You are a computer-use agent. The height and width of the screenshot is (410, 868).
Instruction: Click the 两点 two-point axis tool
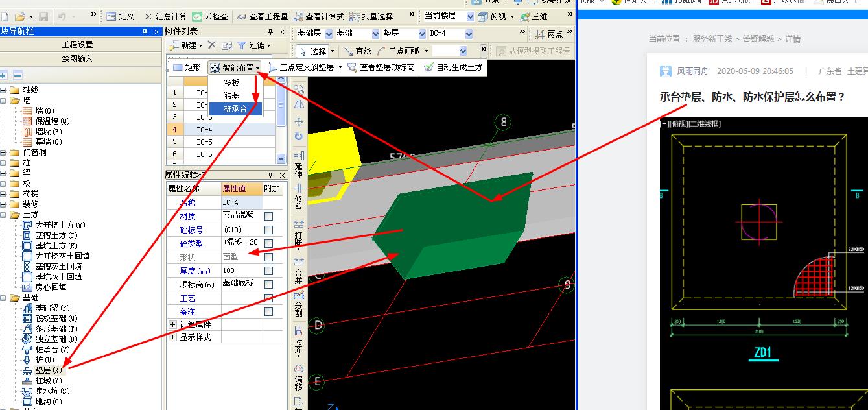point(549,33)
